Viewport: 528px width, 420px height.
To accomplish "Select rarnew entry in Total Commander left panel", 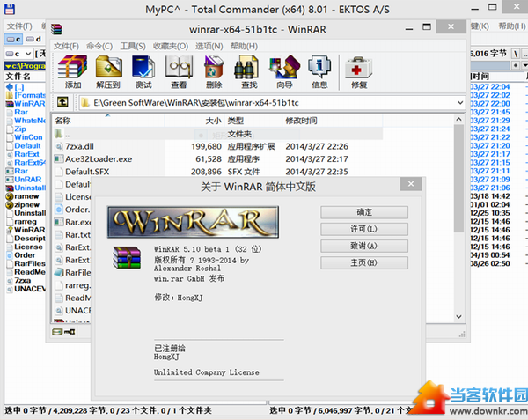I will tap(26, 196).
